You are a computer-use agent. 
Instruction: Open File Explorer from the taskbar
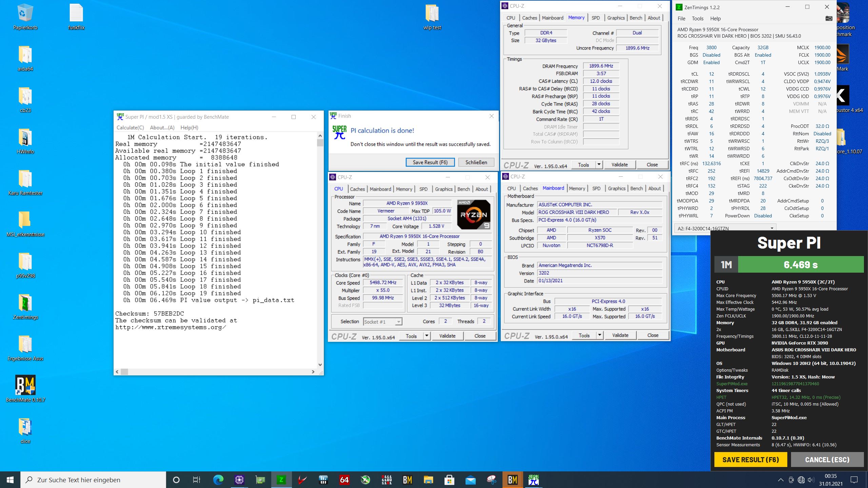point(429,480)
